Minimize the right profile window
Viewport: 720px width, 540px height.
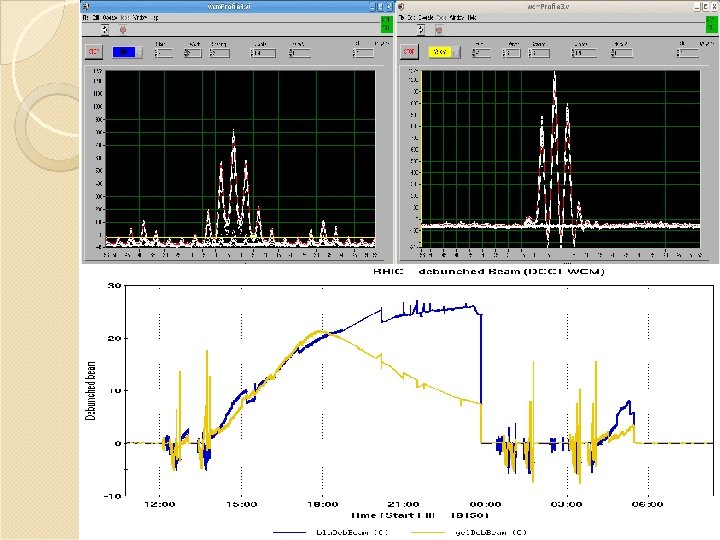[x=698, y=7]
